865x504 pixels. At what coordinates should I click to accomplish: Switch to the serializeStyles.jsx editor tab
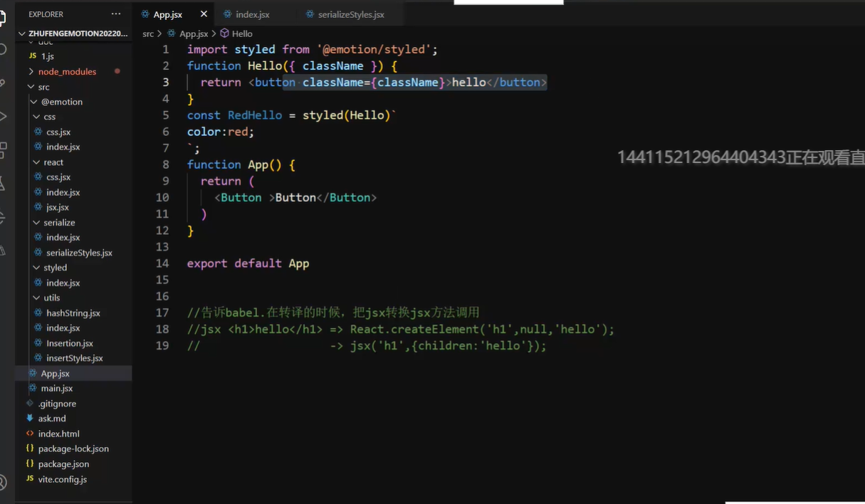[x=350, y=14]
